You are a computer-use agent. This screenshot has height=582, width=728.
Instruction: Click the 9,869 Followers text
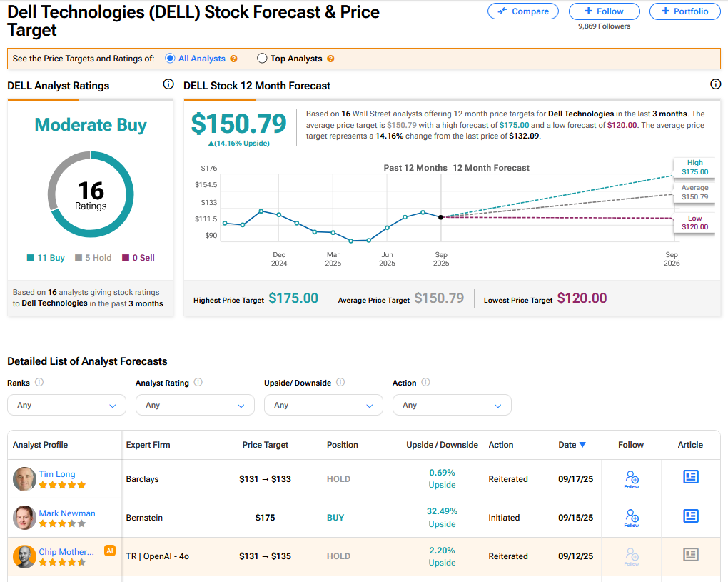tap(604, 26)
